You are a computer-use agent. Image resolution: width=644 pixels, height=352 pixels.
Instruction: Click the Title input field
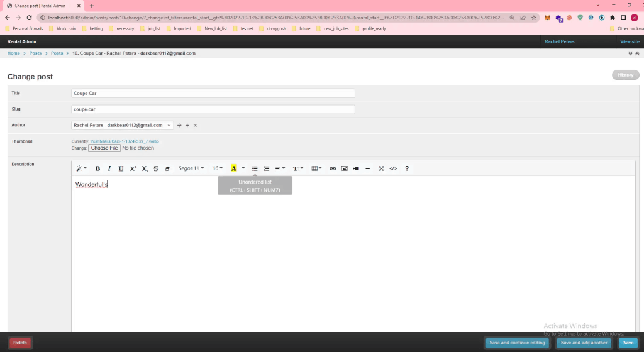pyautogui.click(x=213, y=93)
